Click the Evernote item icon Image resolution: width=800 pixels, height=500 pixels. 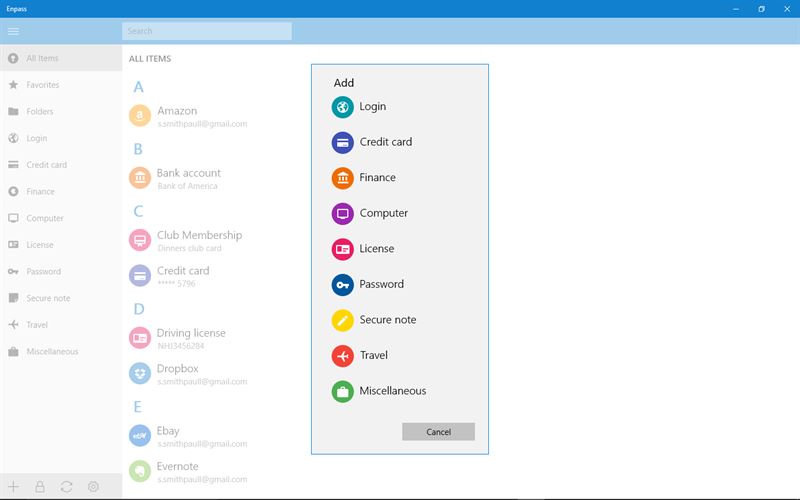tap(140, 471)
